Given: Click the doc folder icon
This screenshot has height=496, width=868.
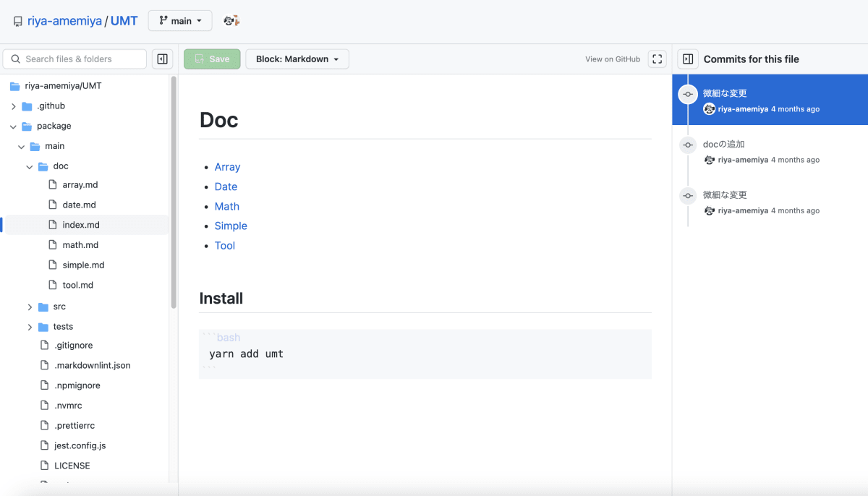Looking at the screenshot, I should coord(43,166).
